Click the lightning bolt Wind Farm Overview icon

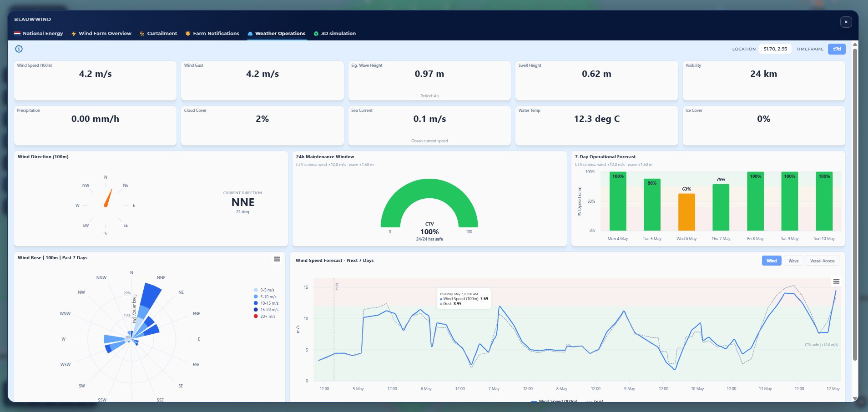[x=73, y=34]
